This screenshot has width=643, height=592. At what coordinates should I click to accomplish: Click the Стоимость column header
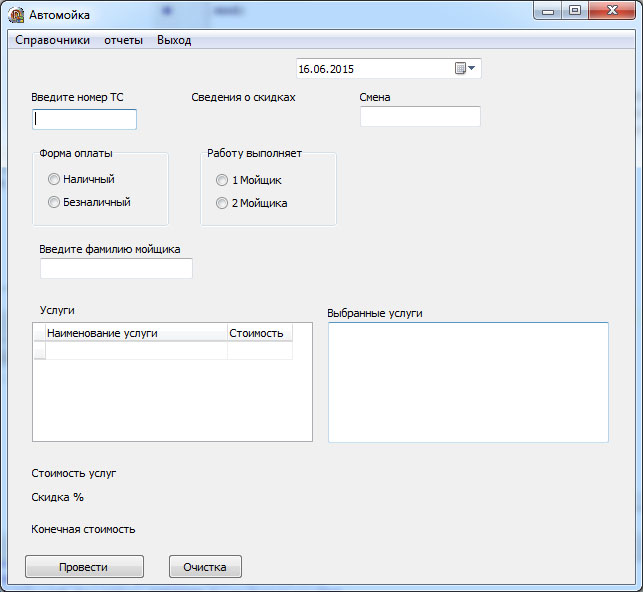pyautogui.click(x=260, y=333)
